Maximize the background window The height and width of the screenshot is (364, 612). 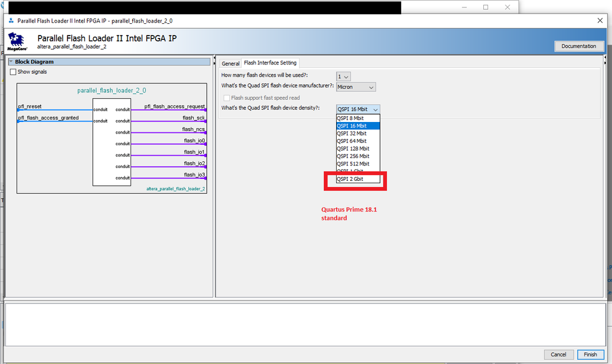tap(486, 7)
